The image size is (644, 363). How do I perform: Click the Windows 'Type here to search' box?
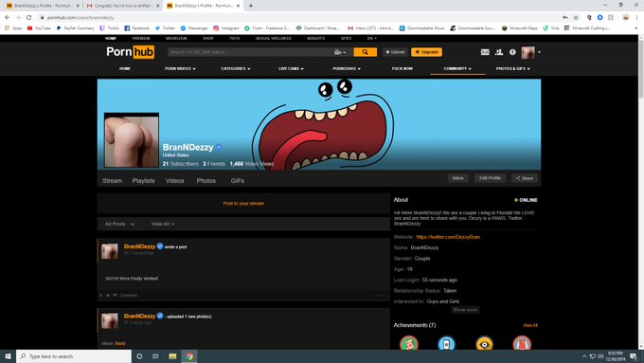coord(74,356)
